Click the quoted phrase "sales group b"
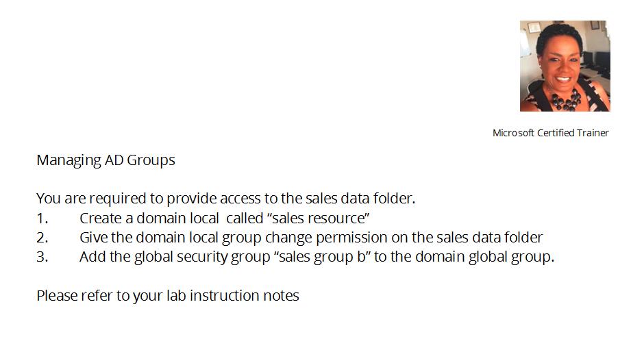The image size is (644, 350). [321, 257]
